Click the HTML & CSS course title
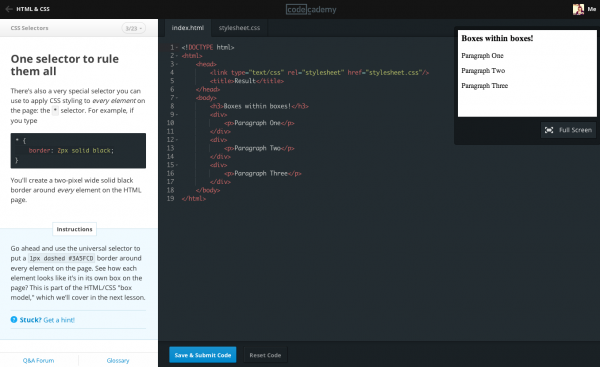The width and height of the screenshot is (600, 367). [x=33, y=9]
